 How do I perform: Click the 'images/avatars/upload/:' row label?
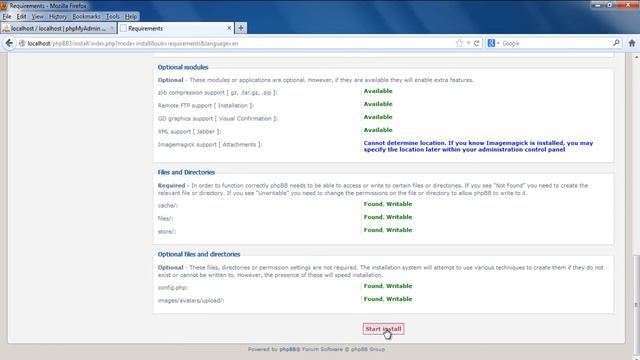click(x=191, y=300)
